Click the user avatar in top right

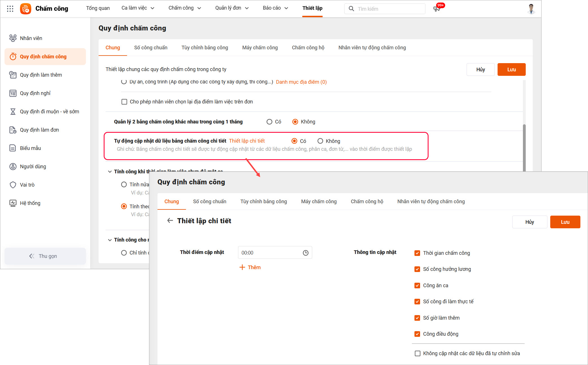pos(531,9)
